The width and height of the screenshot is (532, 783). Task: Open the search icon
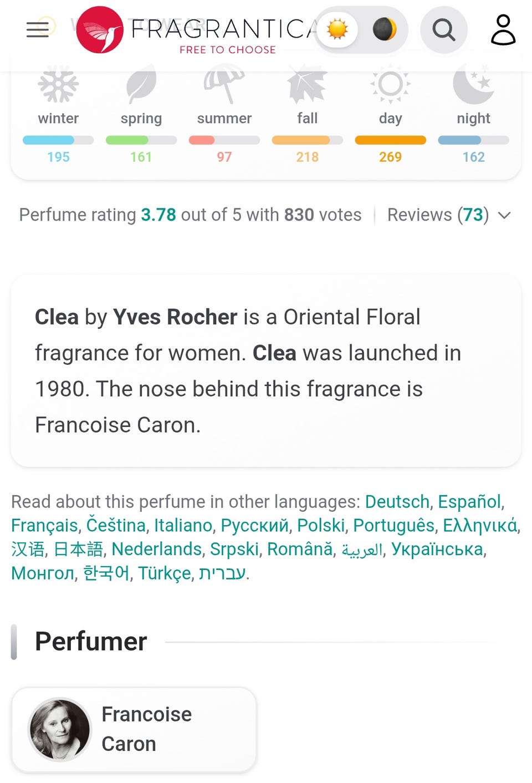[443, 30]
